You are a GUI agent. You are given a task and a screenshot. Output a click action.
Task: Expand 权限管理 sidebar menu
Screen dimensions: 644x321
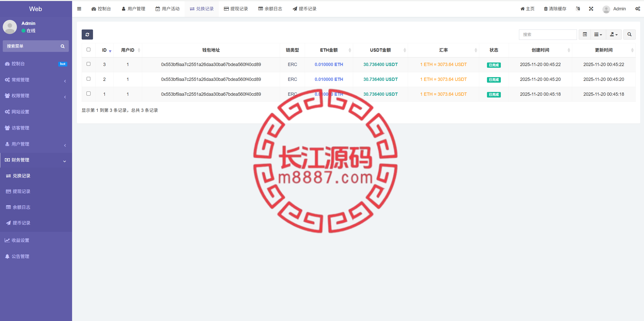[36, 96]
